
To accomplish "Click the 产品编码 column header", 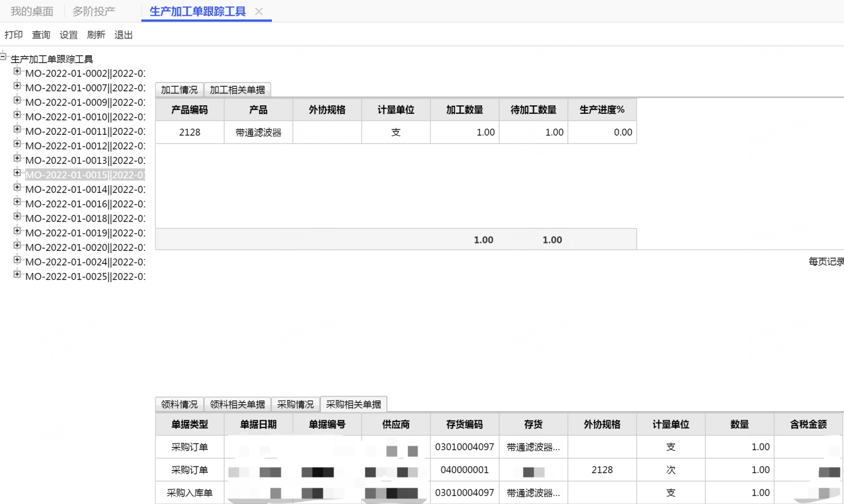I will coord(190,110).
